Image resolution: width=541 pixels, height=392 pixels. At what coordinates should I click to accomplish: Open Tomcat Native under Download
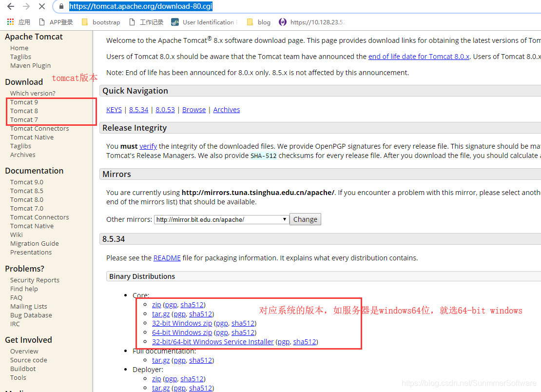click(32, 137)
